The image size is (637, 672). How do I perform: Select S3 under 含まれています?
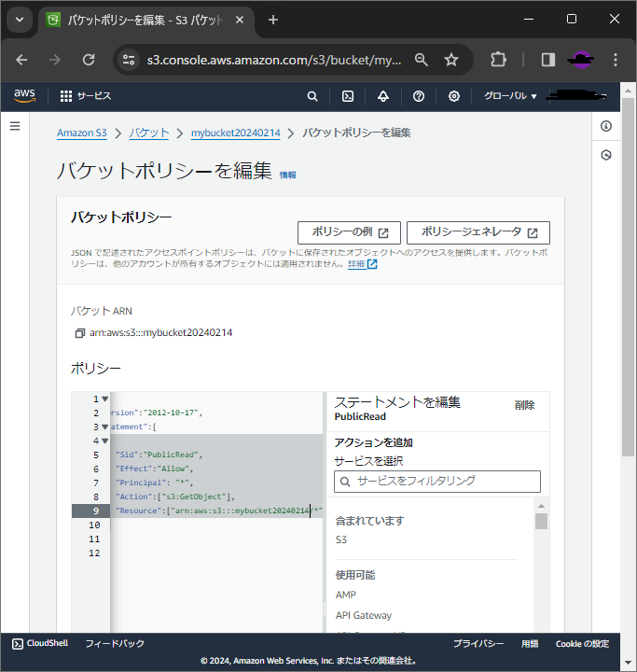coord(341,539)
